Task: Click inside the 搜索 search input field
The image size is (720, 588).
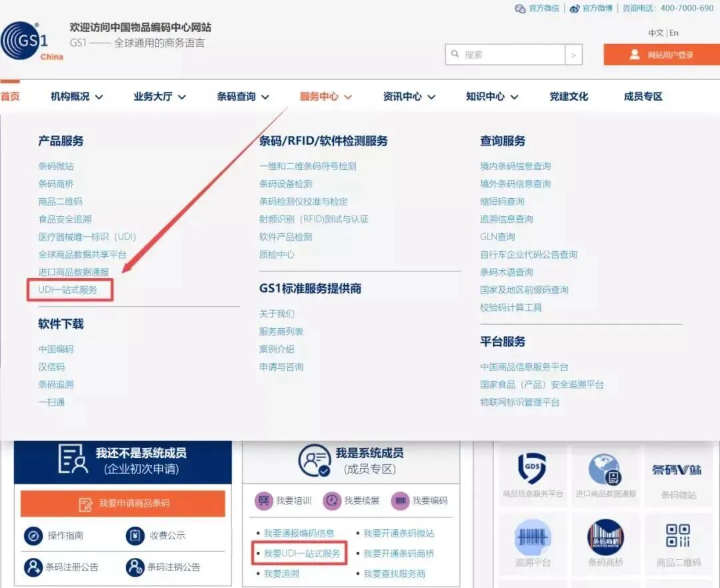Action: click(505, 54)
